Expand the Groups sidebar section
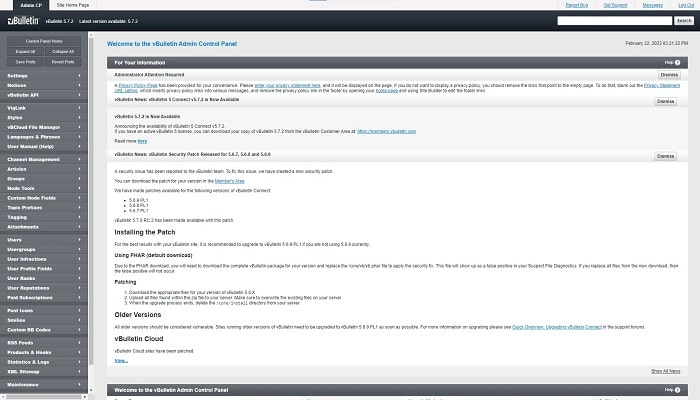The image size is (700, 400). click(44, 179)
